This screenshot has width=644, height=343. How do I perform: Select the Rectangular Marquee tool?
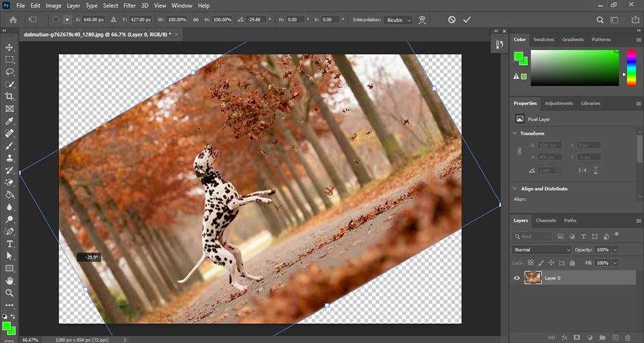(x=9, y=60)
